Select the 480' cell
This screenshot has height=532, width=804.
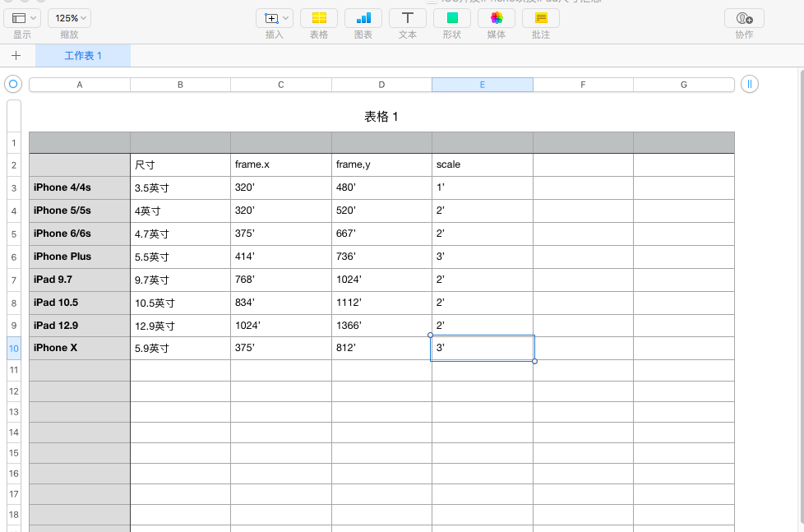381,187
